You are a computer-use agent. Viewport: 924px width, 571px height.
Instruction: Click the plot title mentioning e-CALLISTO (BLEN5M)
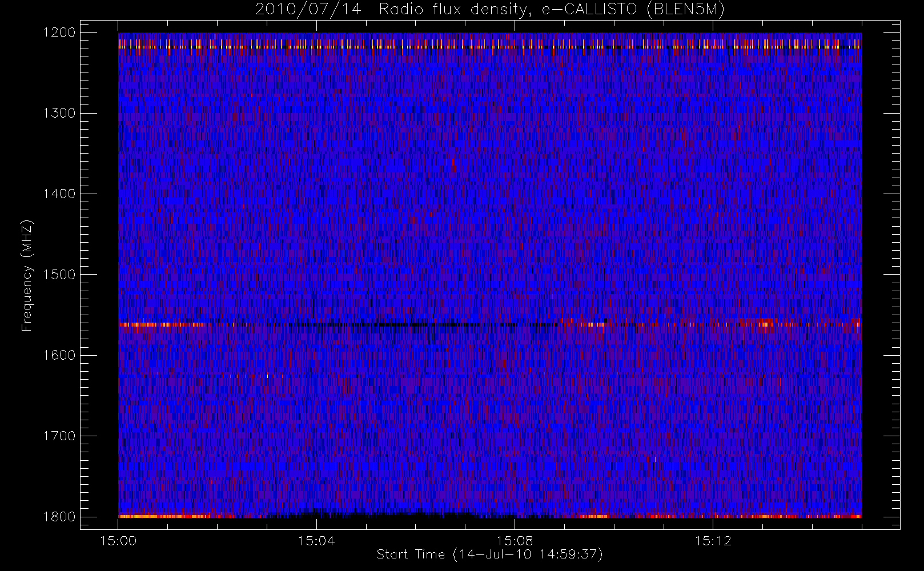pos(490,9)
